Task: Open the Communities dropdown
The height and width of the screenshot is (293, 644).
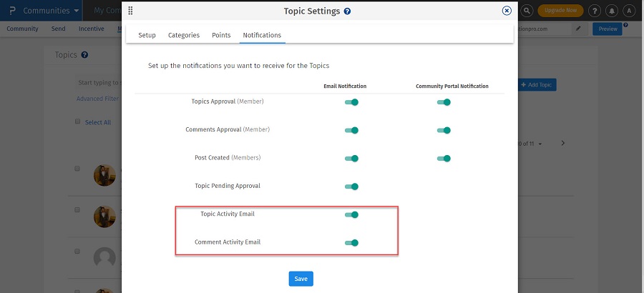Action: (x=51, y=11)
